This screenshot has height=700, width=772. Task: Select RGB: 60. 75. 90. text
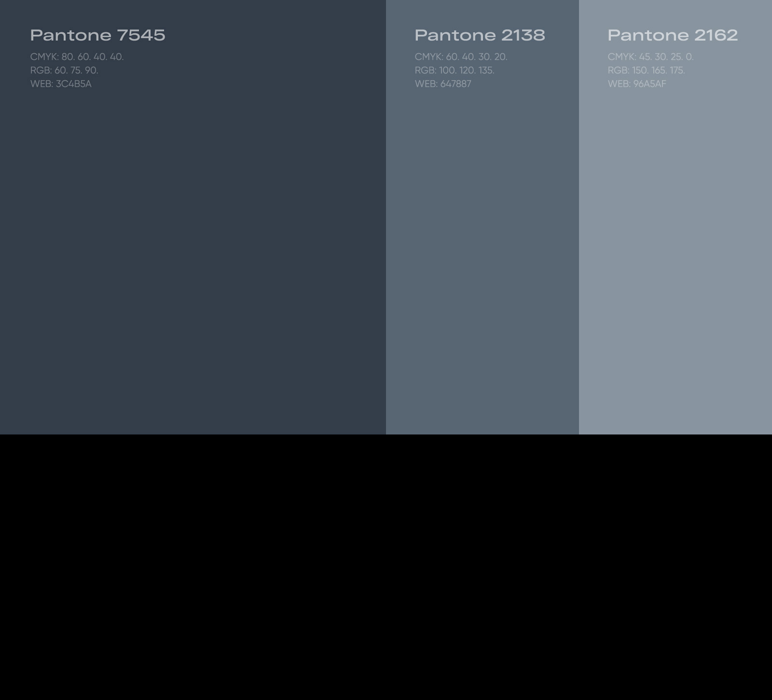click(64, 70)
